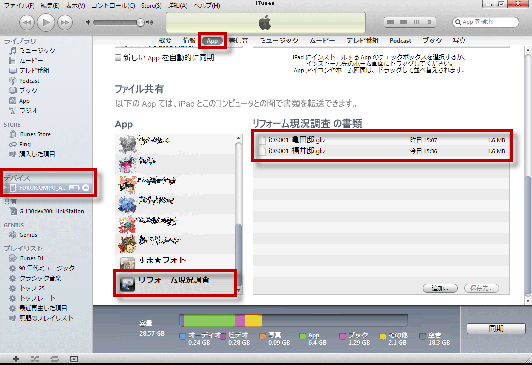Image resolution: width=532 pixels, height=365 pixels.
Task: Click the 同期 sync button
Action: 496,328
